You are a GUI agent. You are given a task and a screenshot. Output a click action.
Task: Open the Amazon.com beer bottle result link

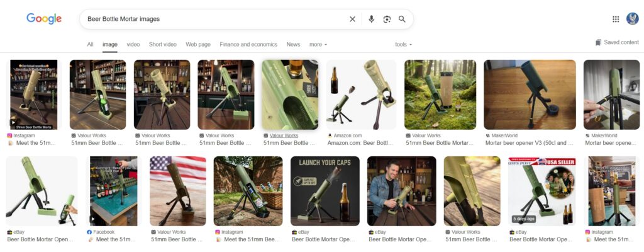click(x=361, y=143)
